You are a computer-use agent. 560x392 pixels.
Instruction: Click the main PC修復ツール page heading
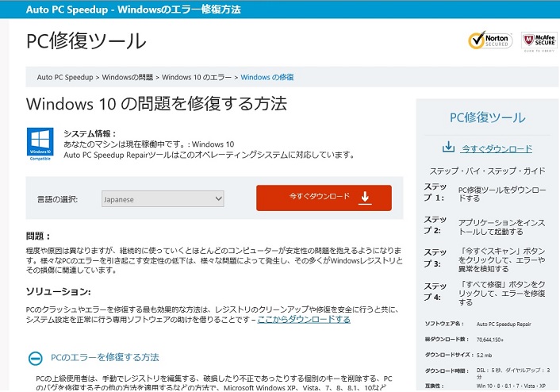(x=86, y=41)
